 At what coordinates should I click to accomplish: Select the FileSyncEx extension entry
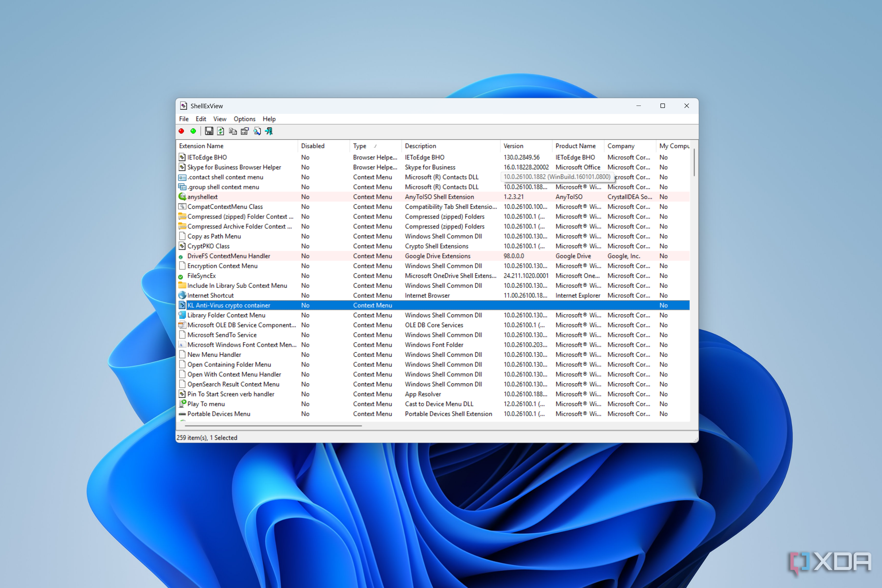pyautogui.click(x=201, y=276)
